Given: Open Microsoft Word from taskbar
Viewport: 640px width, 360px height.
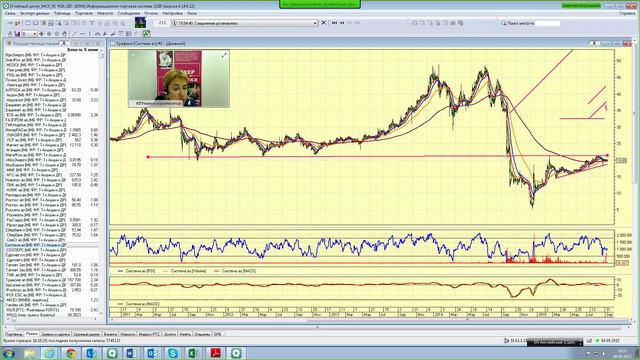Looking at the screenshot, I should tap(131, 353).
